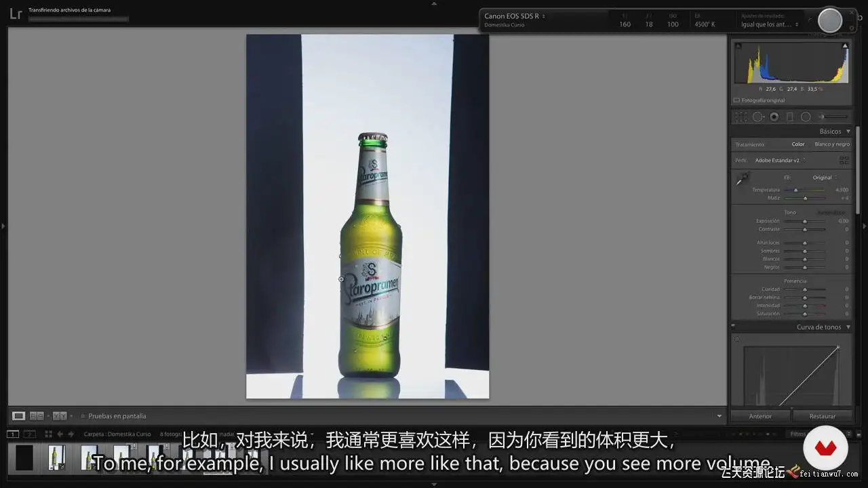Enable the Fotografía original checkbox
The width and height of the screenshot is (868, 488).
(x=737, y=100)
